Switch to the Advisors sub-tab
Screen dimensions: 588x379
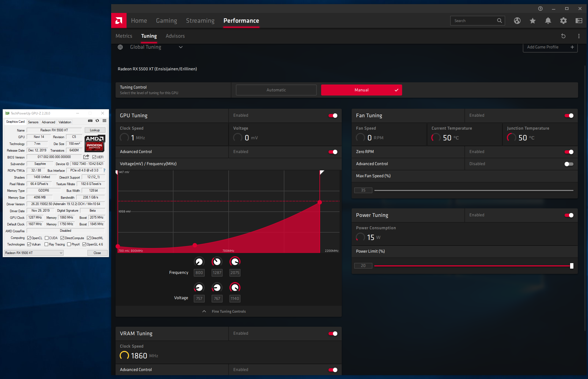click(x=175, y=36)
